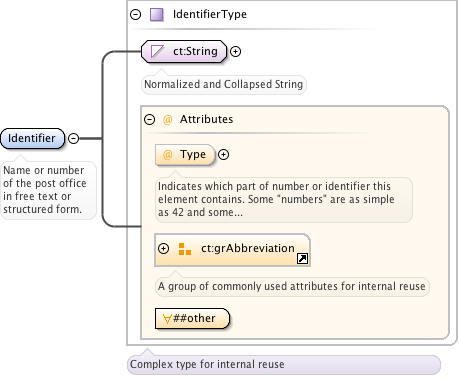
Task: Select the Identifier element node
Action: coord(32,138)
